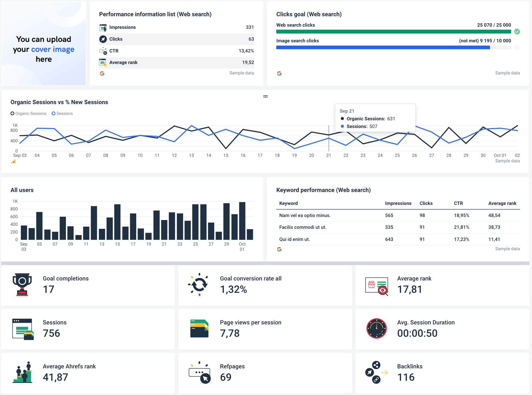Click Sample data link under Clicks goal
Screen dimensions: 532x395
507,73
